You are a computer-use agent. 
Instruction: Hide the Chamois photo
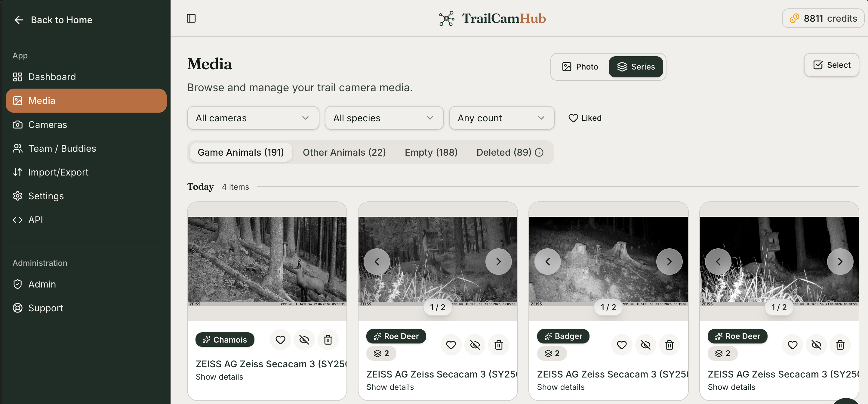[304, 340]
